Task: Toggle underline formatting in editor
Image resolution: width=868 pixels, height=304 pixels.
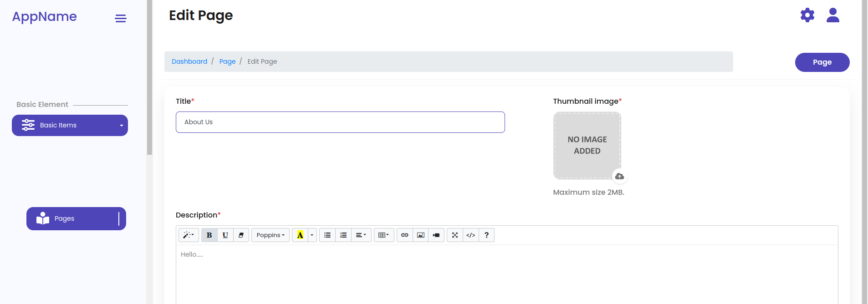Action: click(x=225, y=235)
